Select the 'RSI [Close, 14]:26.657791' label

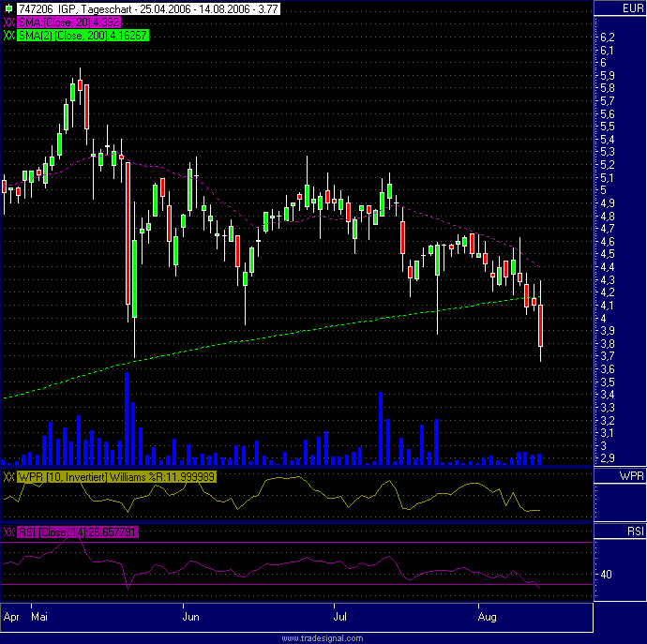tap(78, 532)
